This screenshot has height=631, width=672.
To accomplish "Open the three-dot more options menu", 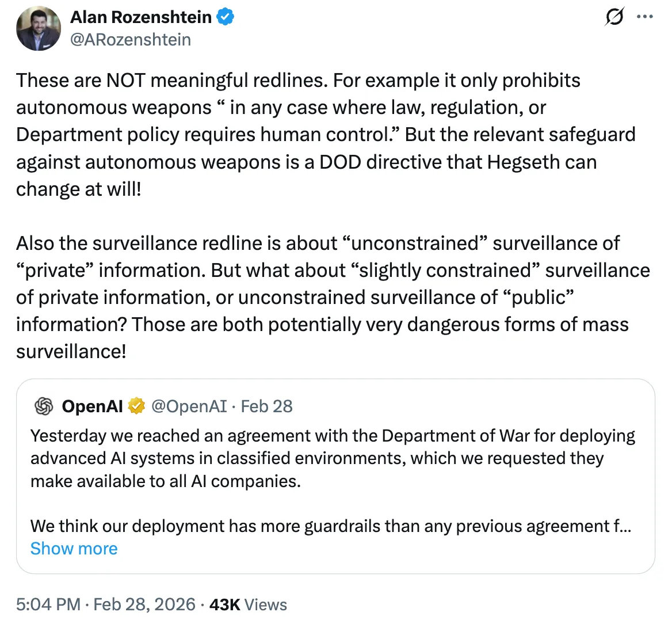I will [x=645, y=17].
